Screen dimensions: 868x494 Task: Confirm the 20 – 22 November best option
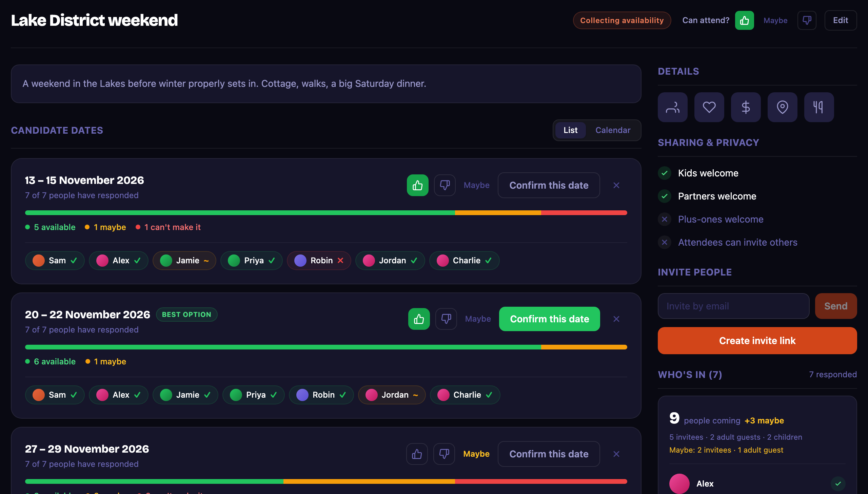coord(549,319)
